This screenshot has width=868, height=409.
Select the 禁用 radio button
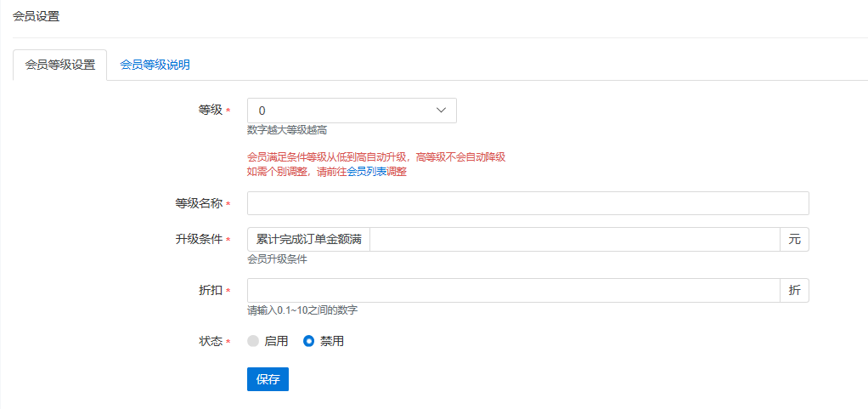[309, 341]
